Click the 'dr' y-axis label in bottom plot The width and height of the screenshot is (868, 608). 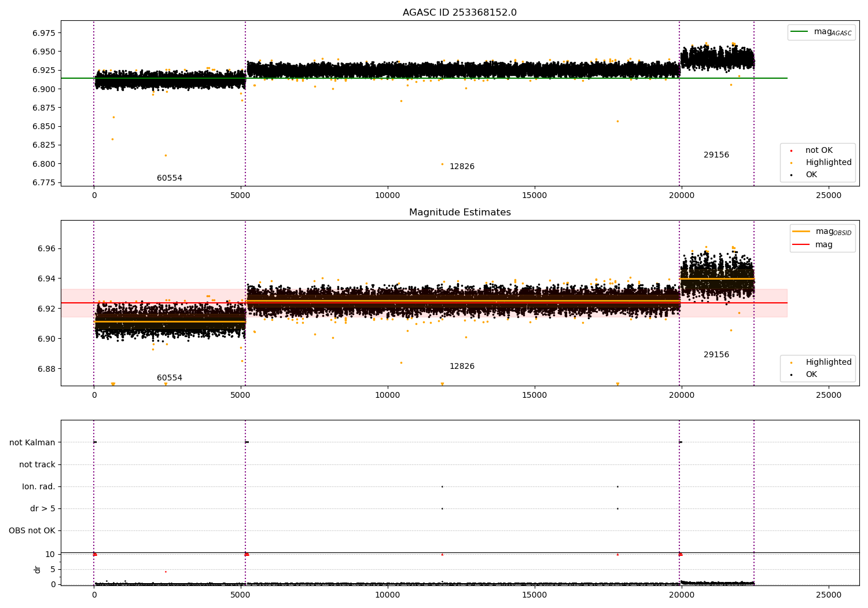point(38,569)
